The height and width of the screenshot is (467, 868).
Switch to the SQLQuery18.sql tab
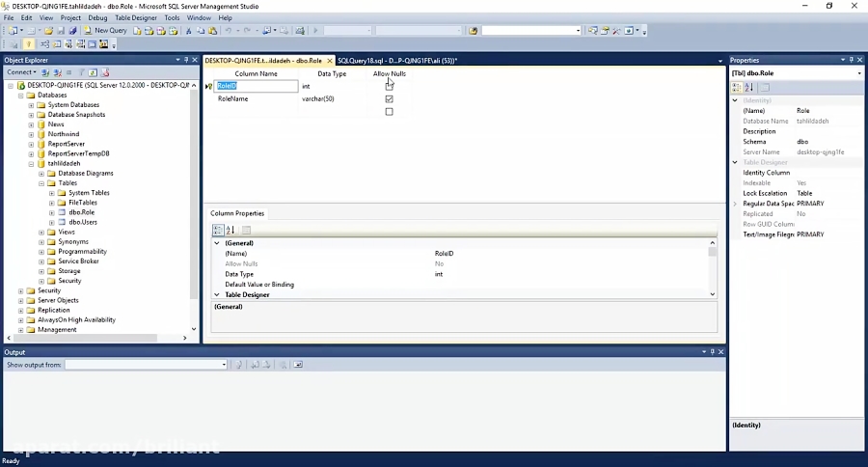(x=397, y=61)
